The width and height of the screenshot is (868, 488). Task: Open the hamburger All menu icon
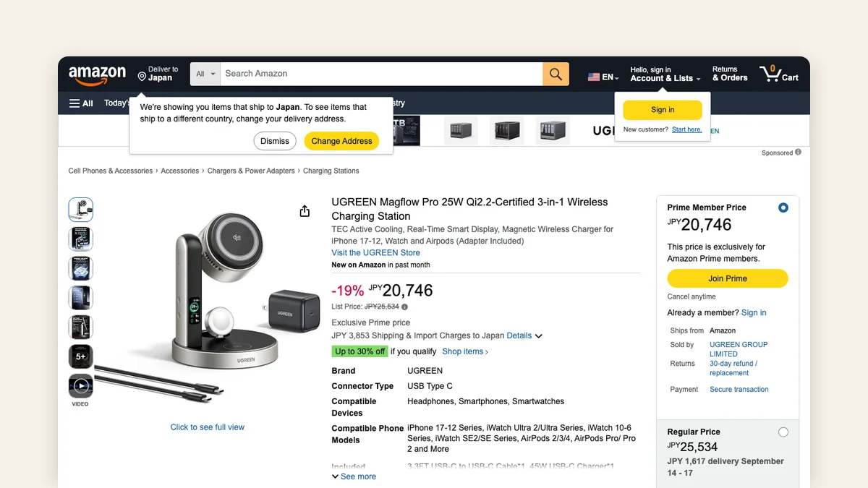point(75,103)
